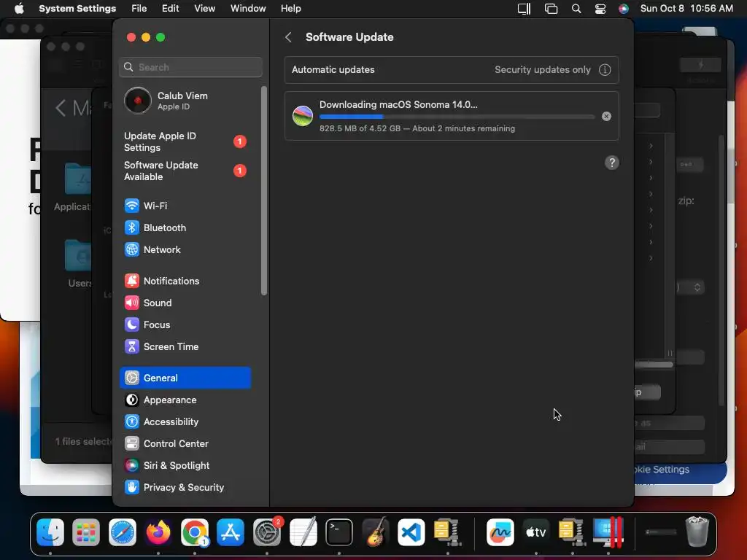
Task: Click Cookie Settings button in background window
Action: [680, 472]
